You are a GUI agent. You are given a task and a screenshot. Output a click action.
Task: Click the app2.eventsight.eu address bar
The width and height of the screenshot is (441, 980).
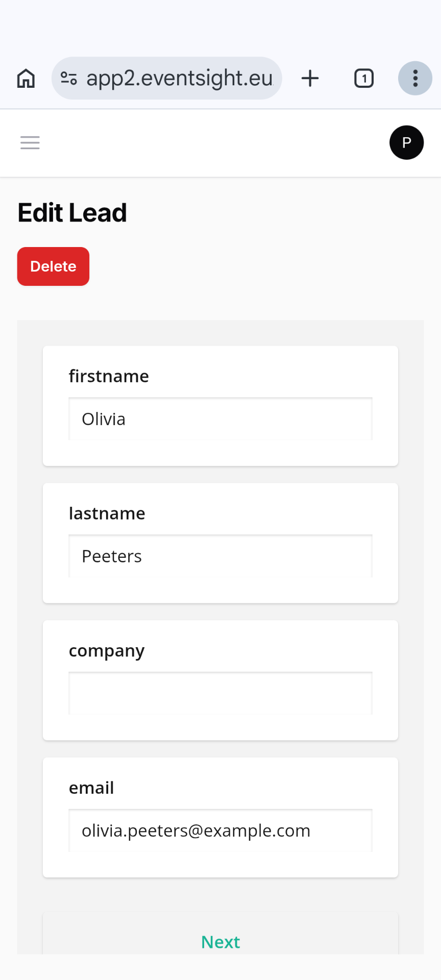(x=180, y=79)
